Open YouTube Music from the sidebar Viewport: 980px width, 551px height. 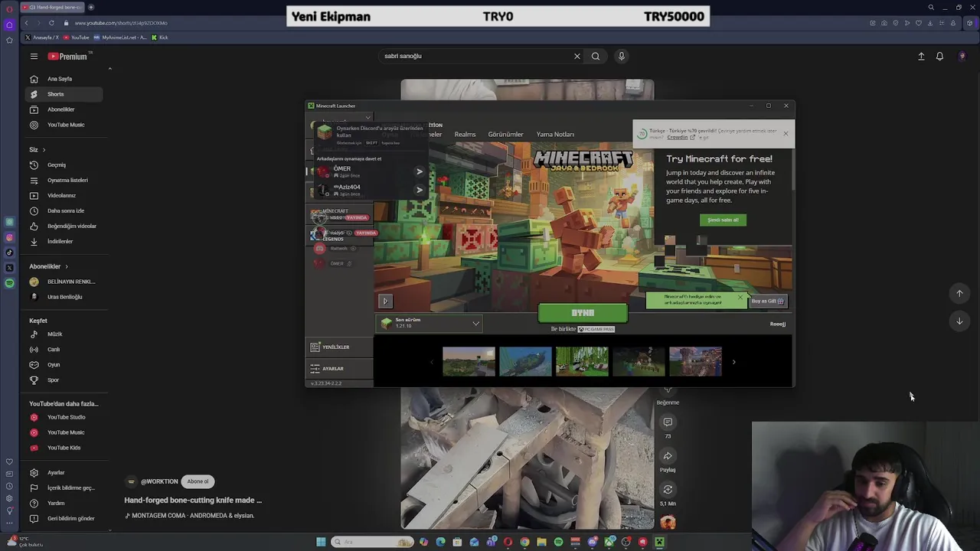pos(64,125)
